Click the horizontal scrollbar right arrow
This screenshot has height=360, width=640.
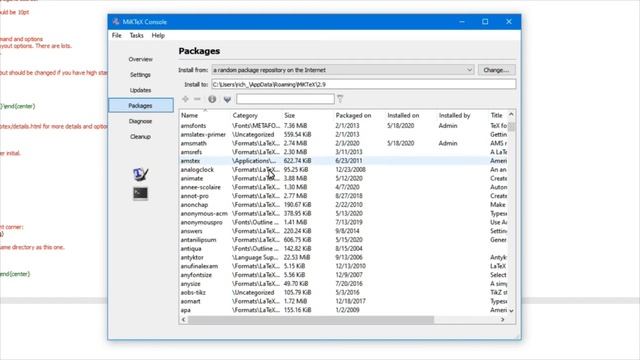click(503, 320)
